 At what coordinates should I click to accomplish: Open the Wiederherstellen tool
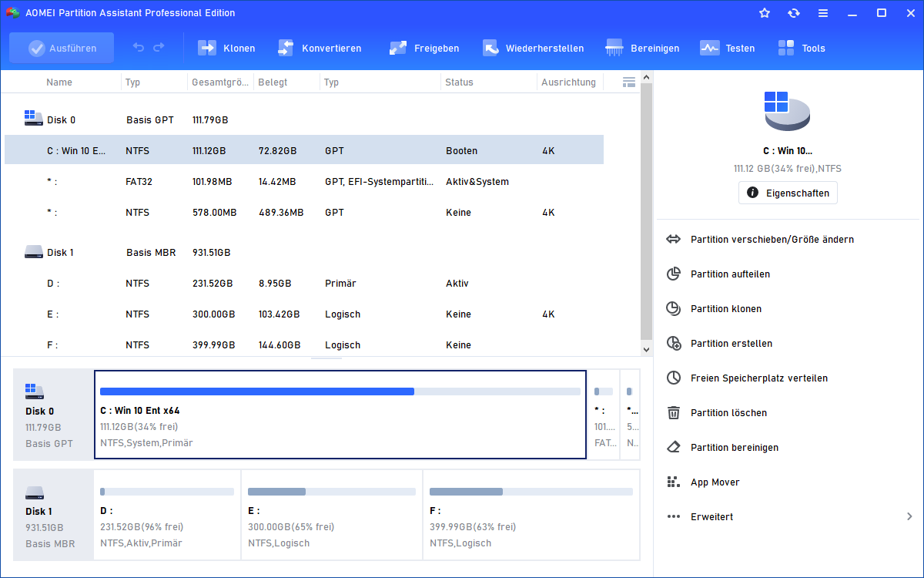[490, 48]
